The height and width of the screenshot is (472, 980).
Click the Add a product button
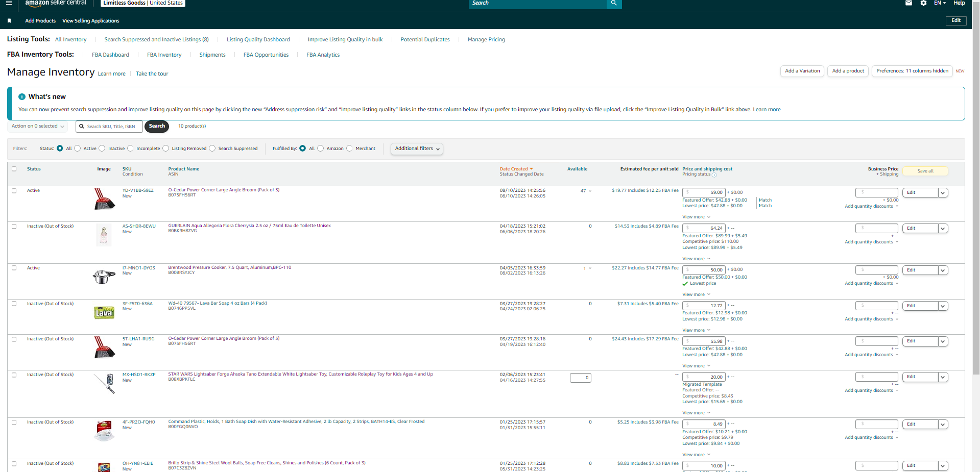click(848, 71)
